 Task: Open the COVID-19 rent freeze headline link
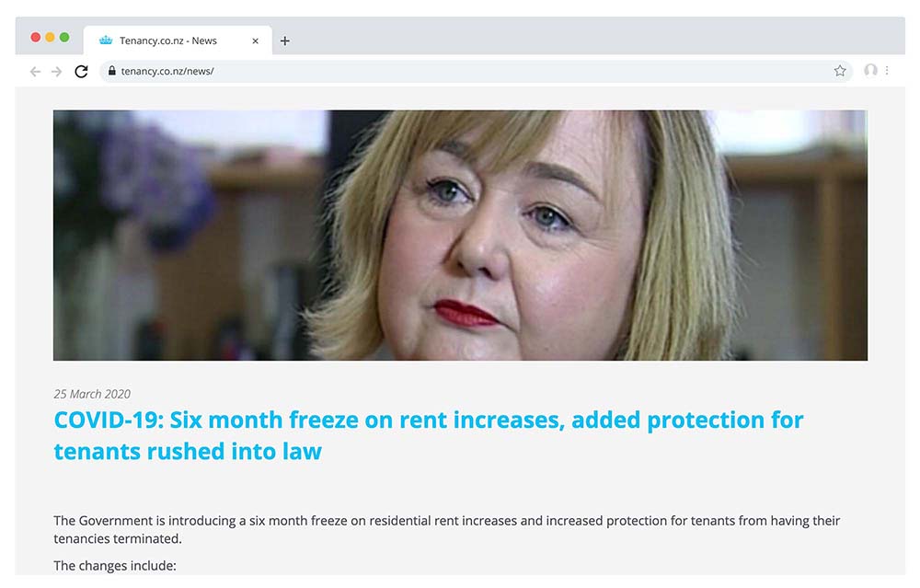429,435
